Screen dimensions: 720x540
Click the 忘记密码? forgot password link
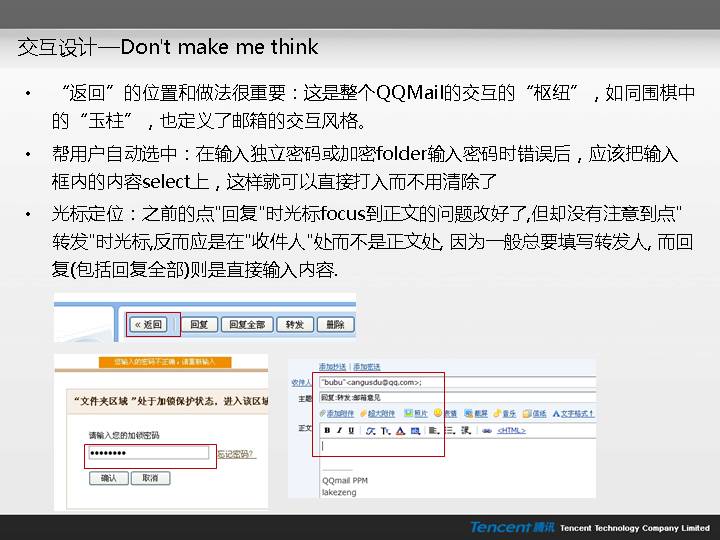coord(236,454)
